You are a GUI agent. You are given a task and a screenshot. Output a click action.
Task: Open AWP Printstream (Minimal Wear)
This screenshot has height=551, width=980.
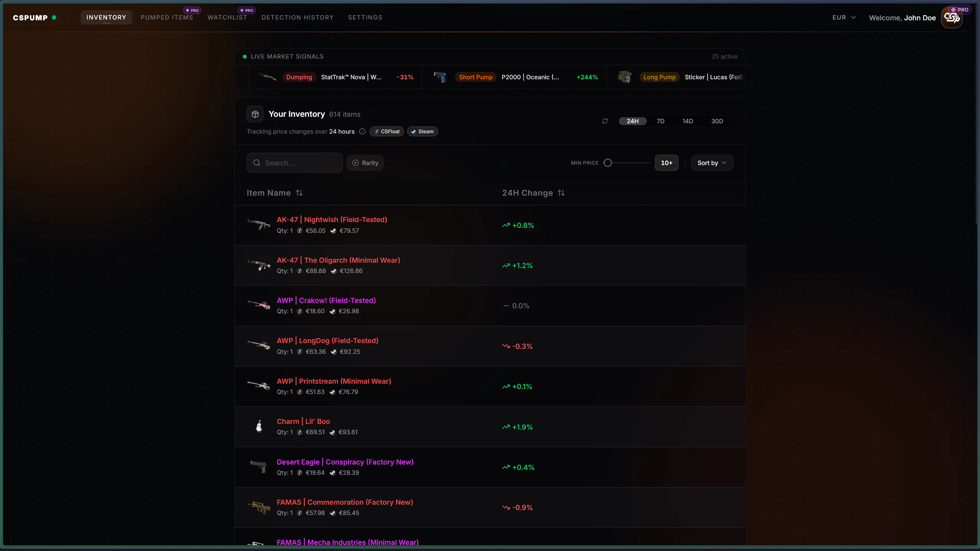pyautogui.click(x=334, y=381)
